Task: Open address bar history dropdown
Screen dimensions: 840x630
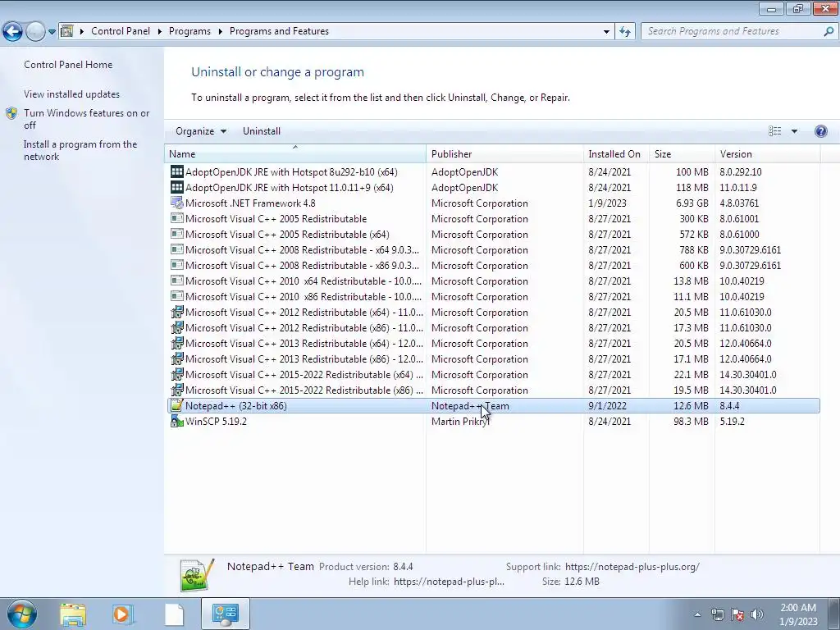Action: click(x=606, y=32)
